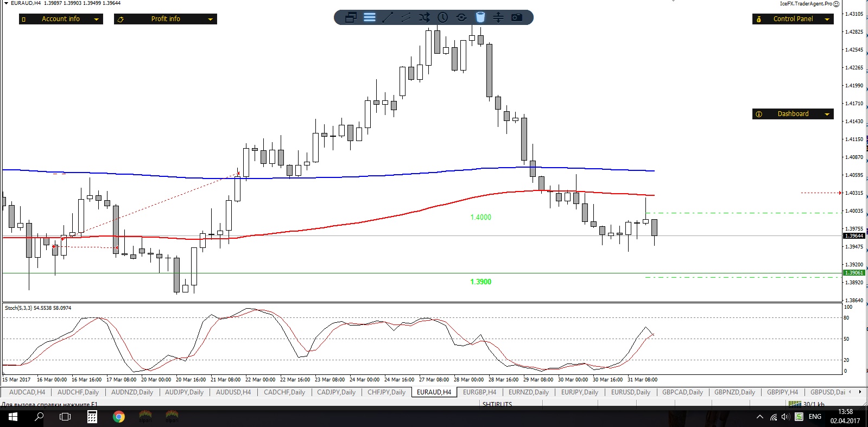Switch to the EURGBP,H4 chart tab

479,392
